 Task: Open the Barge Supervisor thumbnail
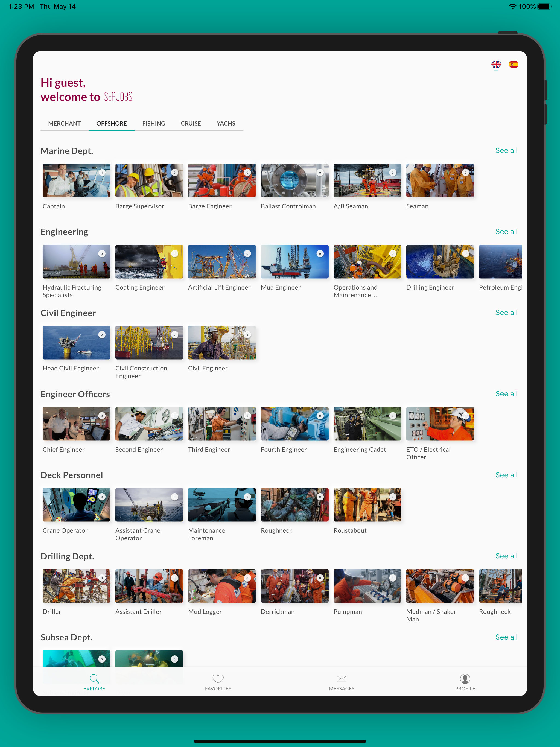coord(149,180)
